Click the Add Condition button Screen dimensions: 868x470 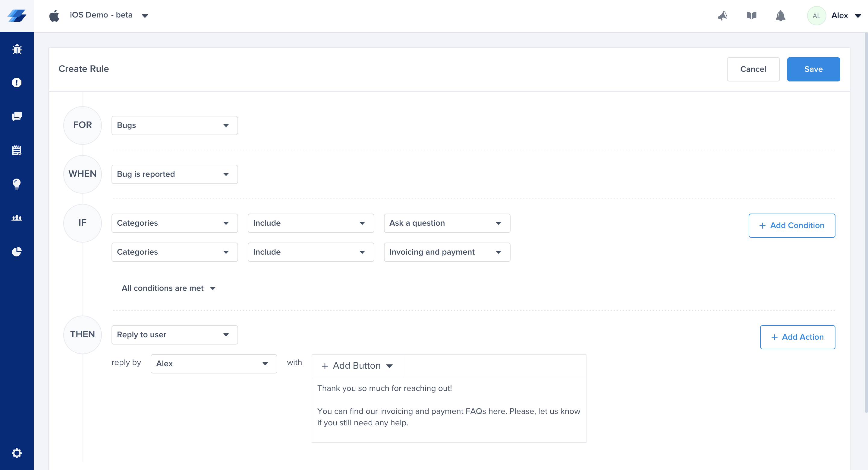(x=791, y=226)
